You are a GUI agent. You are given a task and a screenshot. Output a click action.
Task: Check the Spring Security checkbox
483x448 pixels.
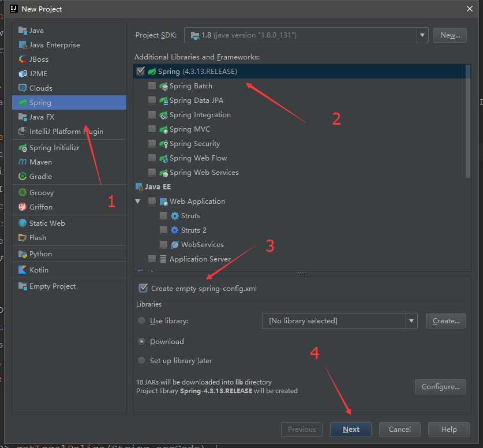152,143
